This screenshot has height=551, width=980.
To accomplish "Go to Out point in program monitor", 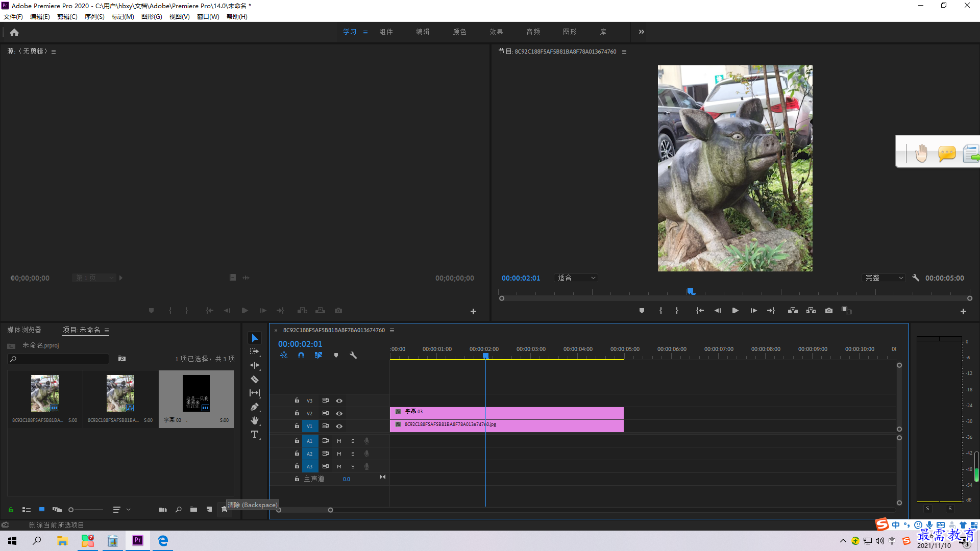I will tap(771, 311).
